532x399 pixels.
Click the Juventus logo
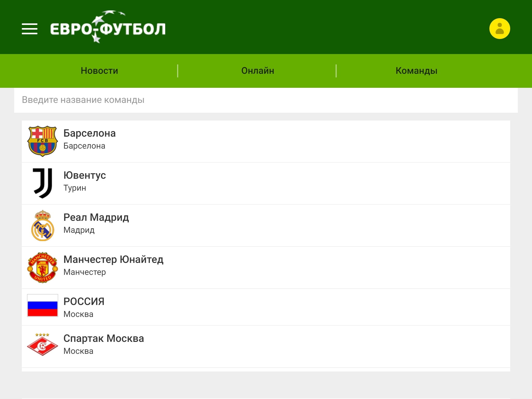pos(43,183)
